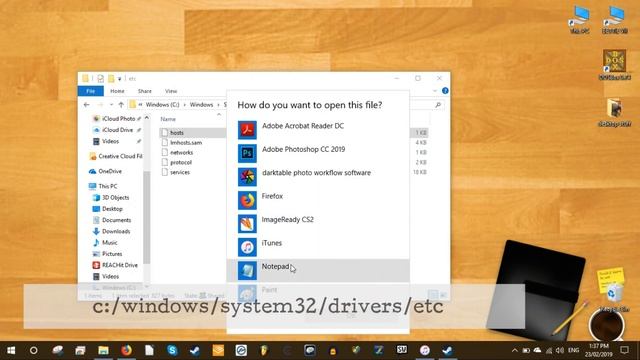Click navigation pane scroll up arrow
The width and height of the screenshot is (640, 360).
coord(147,118)
